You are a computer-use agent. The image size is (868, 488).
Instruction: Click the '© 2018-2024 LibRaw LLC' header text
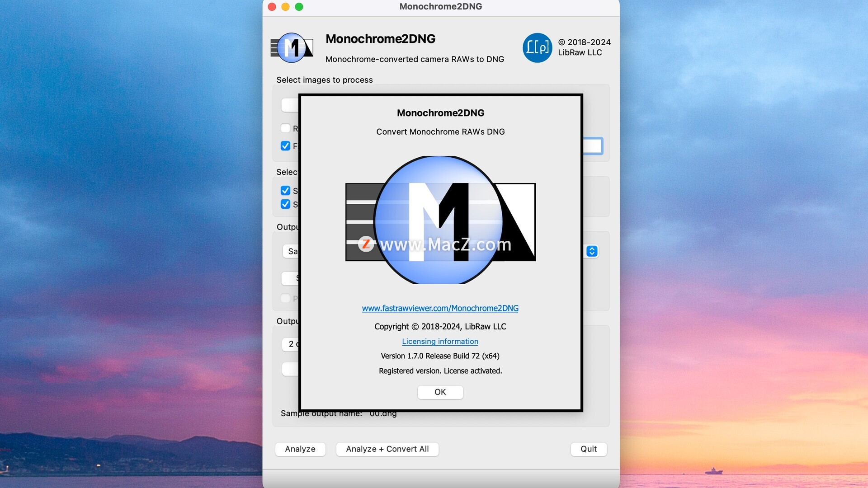click(584, 47)
